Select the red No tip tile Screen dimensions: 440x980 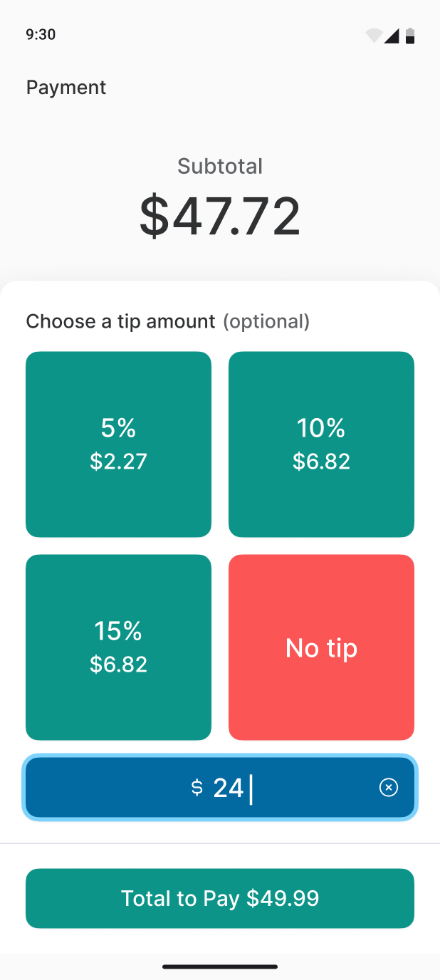[x=321, y=647]
